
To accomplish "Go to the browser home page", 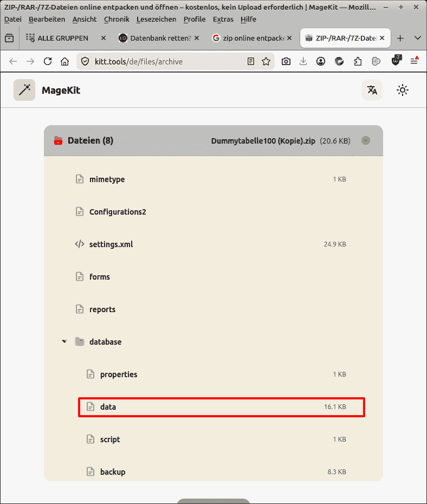I will coord(65,61).
